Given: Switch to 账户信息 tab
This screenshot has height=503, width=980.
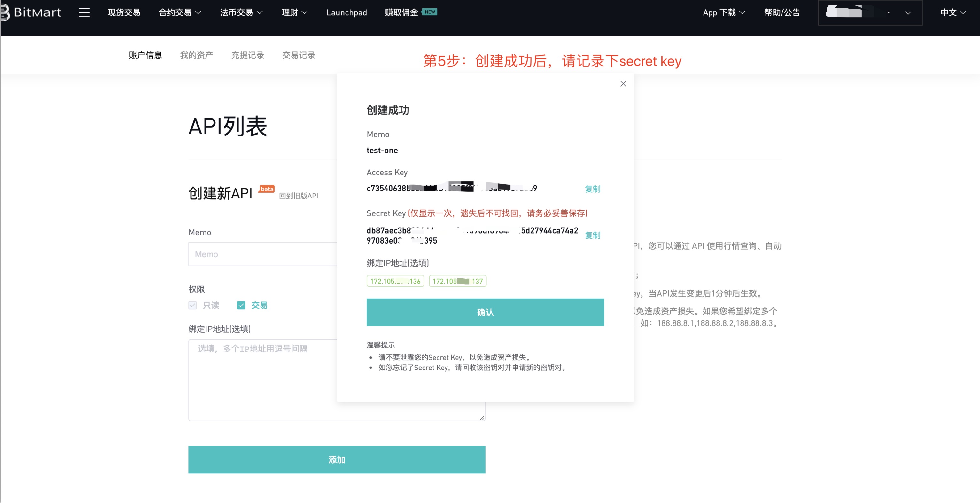Looking at the screenshot, I should (145, 55).
